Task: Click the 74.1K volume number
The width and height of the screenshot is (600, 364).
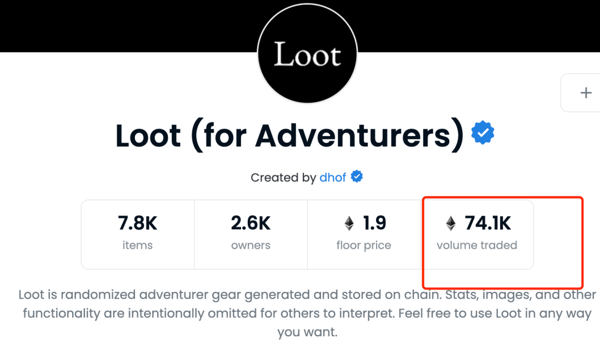Action: pos(488,223)
